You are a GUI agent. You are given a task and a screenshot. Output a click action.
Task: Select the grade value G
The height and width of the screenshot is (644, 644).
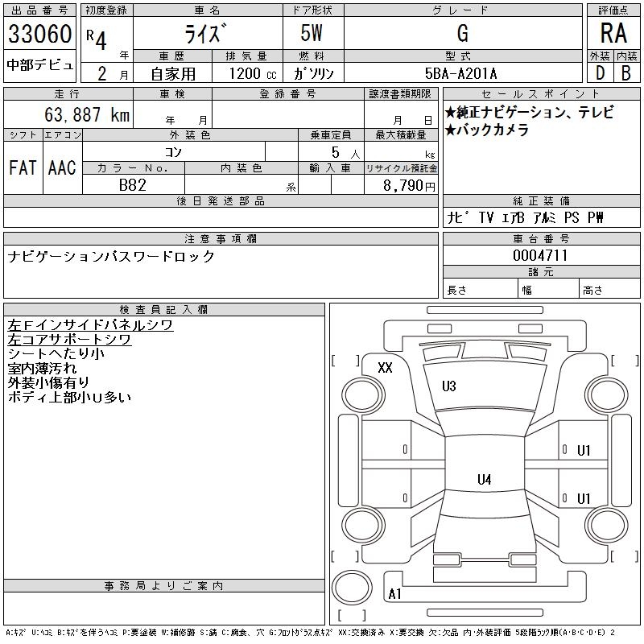tap(462, 33)
